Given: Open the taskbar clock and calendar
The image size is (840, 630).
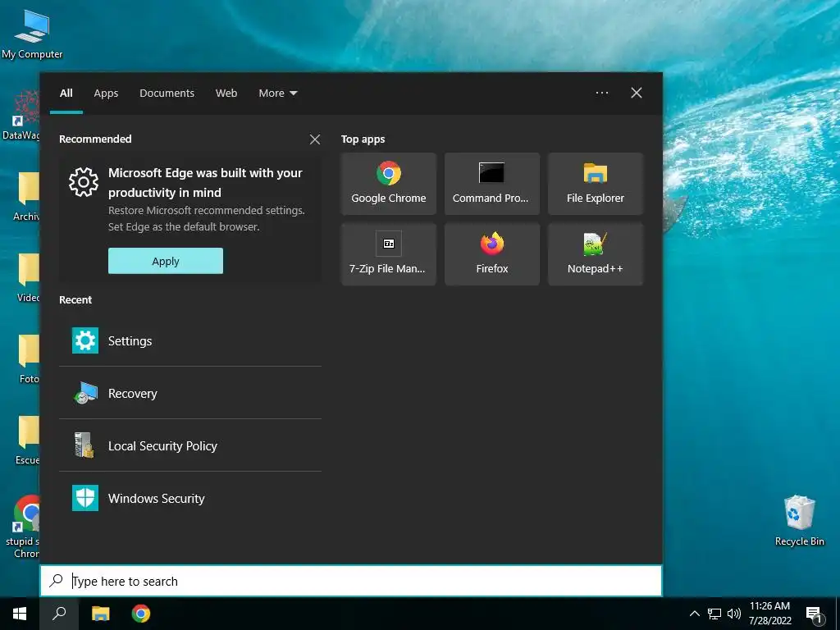Looking at the screenshot, I should (769, 614).
